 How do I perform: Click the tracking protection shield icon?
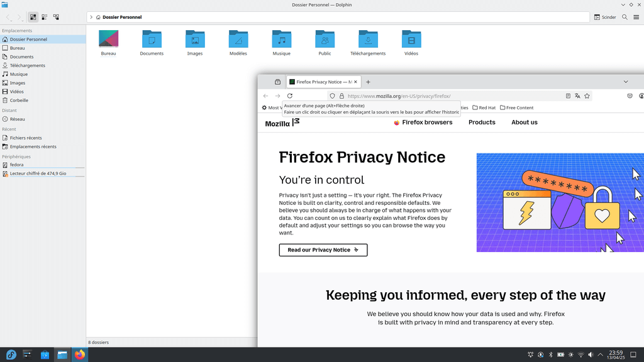332,96
